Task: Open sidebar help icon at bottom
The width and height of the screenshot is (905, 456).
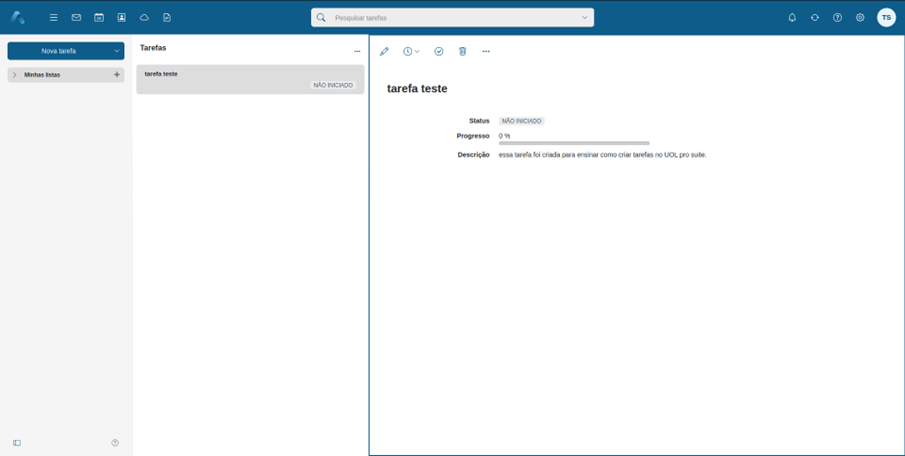Action: (115, 443)
